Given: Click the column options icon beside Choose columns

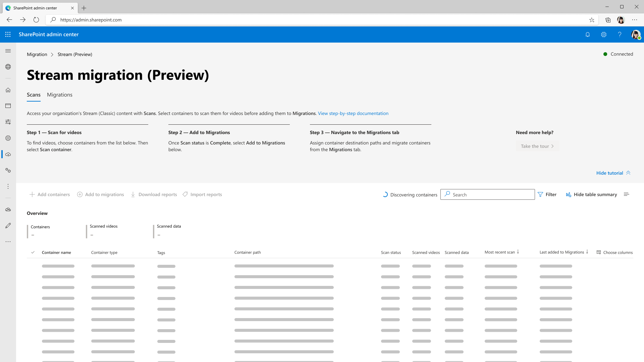Looking at the screenshot, I should [x=599, y=252].
